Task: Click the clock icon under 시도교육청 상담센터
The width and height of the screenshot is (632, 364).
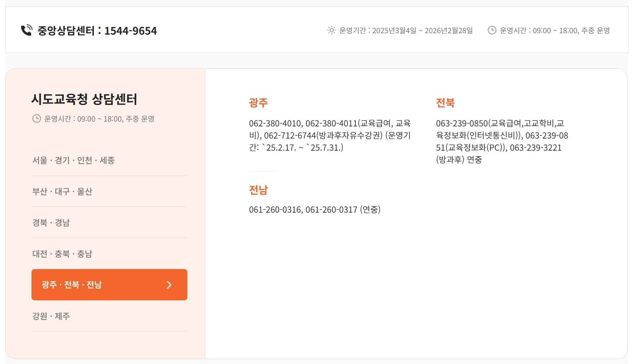Action: click(36, 119)
